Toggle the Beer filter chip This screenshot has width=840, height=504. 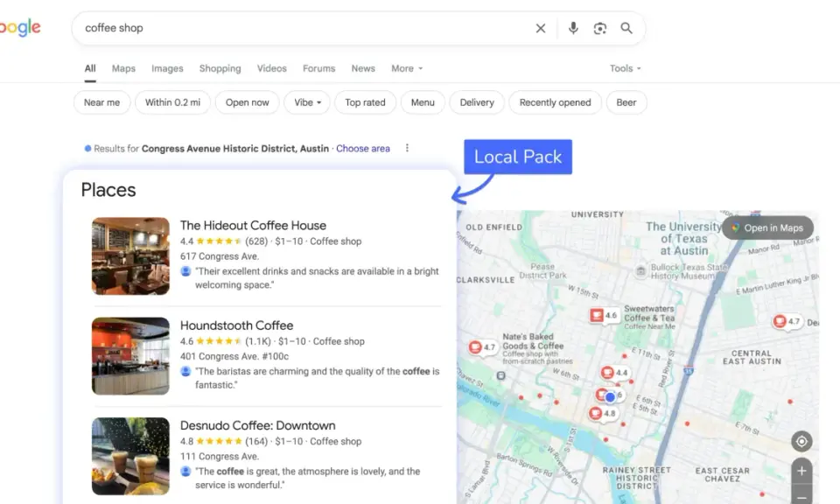click(626, 102)
